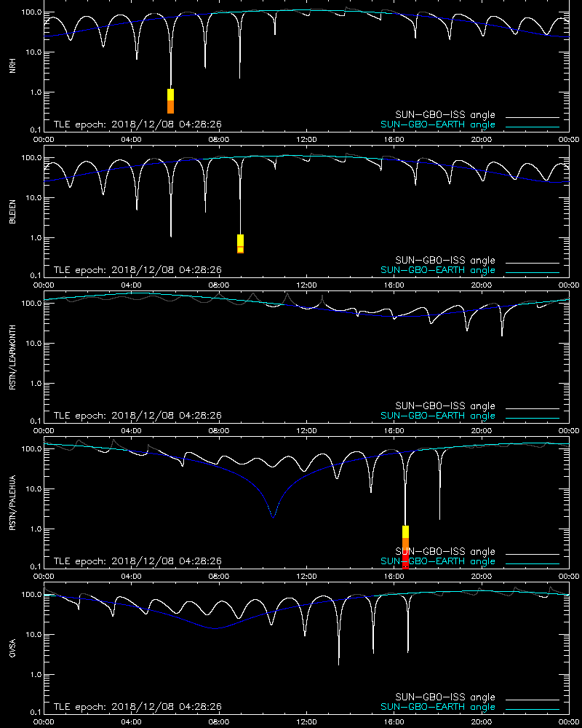Screen dimensions: 582x728
Task: Click the 08:00 tick label under BLEIEN panel
Action: tap(218, 285)
